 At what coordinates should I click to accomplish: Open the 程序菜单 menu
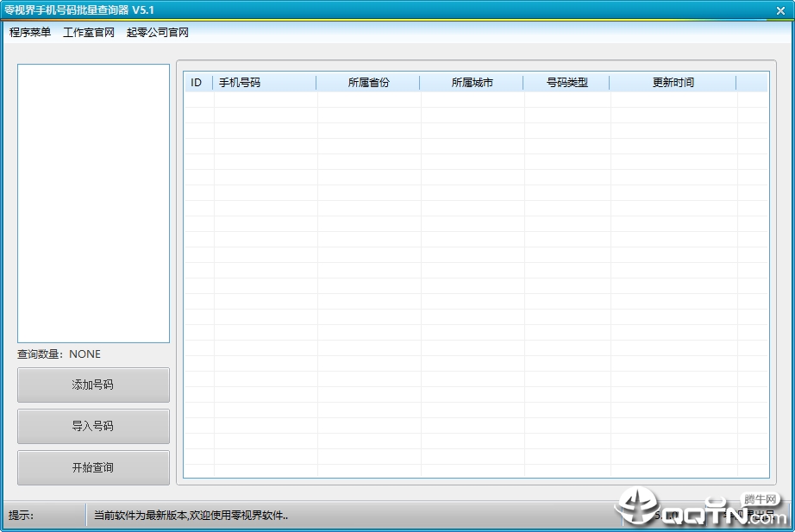(30, 33)
